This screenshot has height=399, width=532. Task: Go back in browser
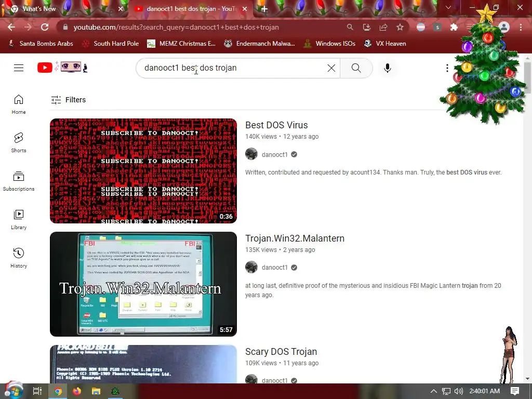tap(11, 27)
